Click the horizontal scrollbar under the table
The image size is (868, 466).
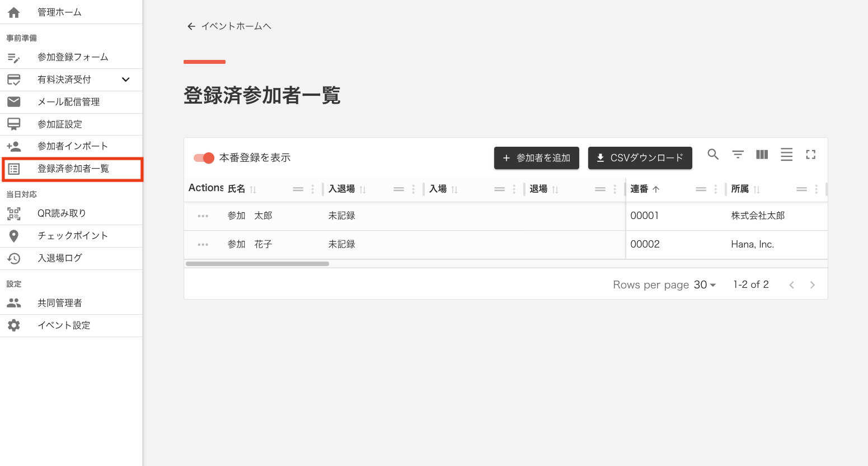(x=256, y=263)
